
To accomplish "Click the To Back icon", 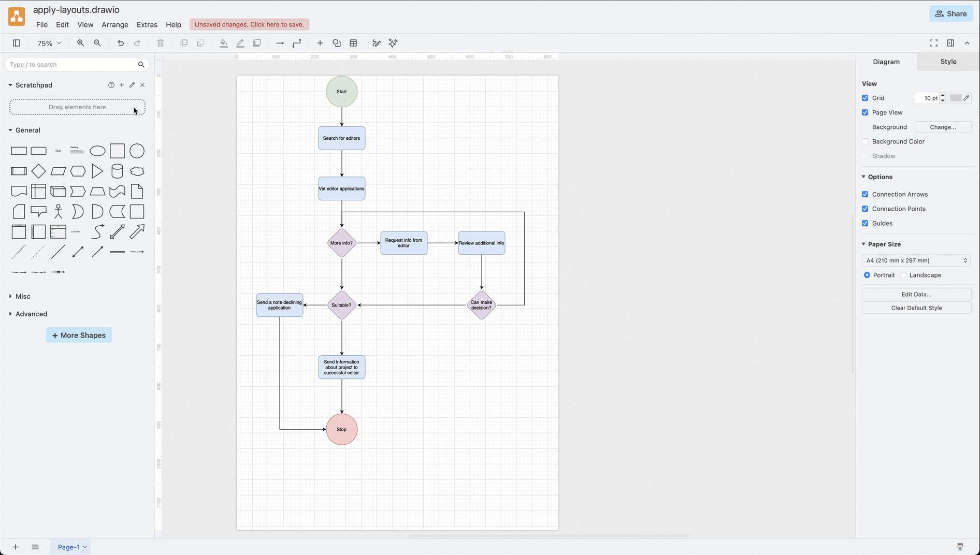I will coord(200,43).
